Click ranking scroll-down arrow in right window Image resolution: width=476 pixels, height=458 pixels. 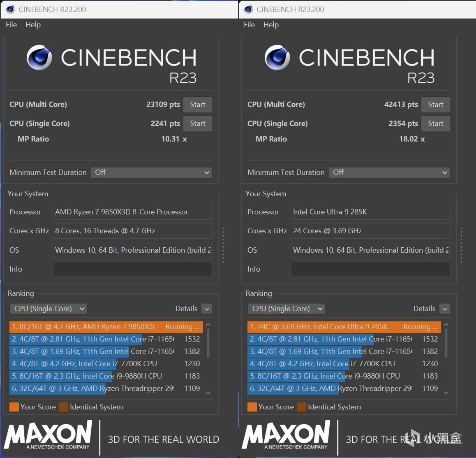point(446,393)
